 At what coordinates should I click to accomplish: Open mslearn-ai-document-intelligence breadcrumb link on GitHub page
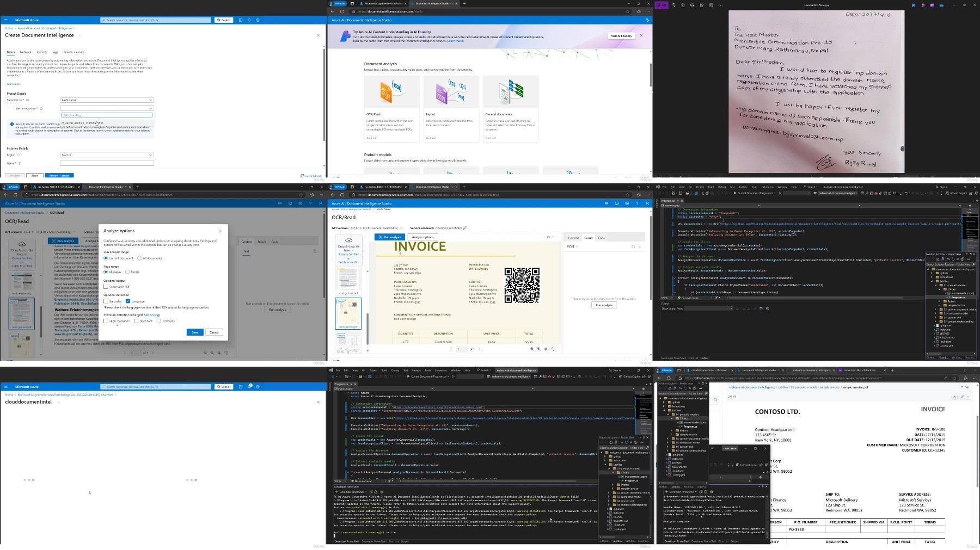[752, 387]
